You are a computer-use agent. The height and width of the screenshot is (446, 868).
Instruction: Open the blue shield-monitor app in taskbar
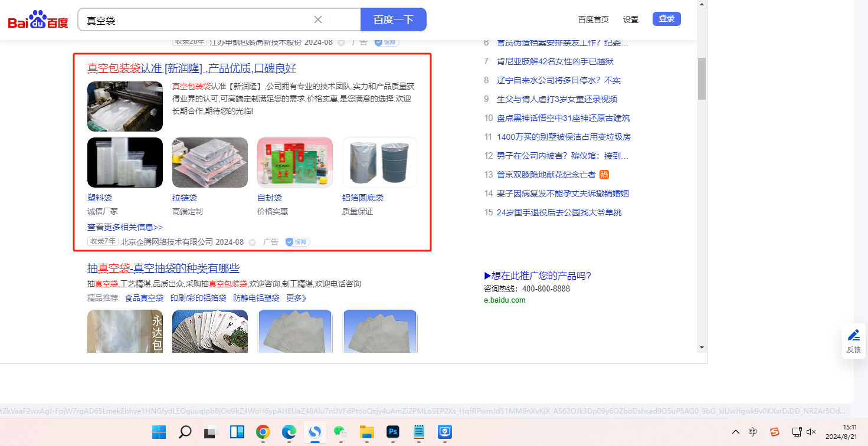coord(445,432)
